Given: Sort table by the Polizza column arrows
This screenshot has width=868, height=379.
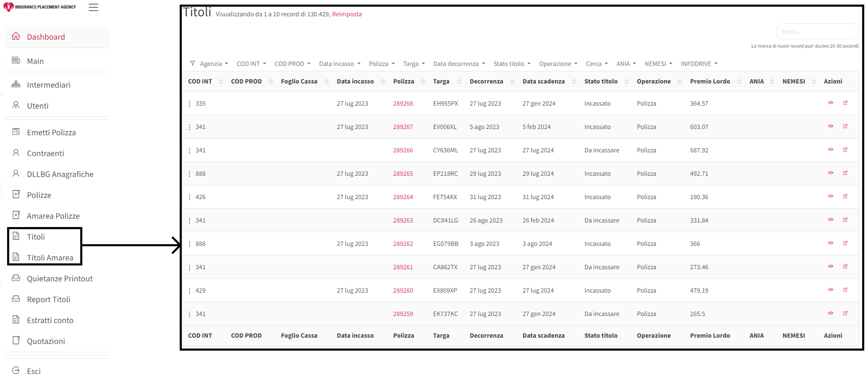Looking at the screenshot, I should [423, 81].
